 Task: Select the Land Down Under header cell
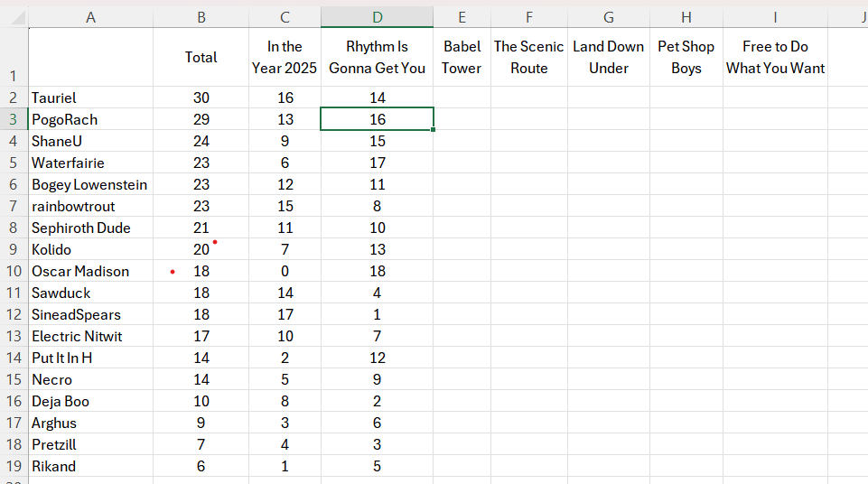[x=609, y=57]
